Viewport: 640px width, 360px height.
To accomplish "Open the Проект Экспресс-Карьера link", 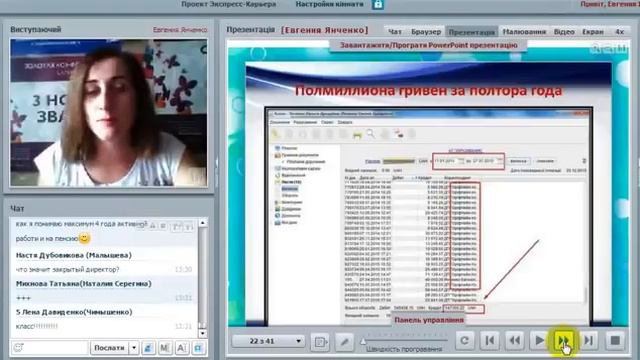I will click(x=229, y=4).
